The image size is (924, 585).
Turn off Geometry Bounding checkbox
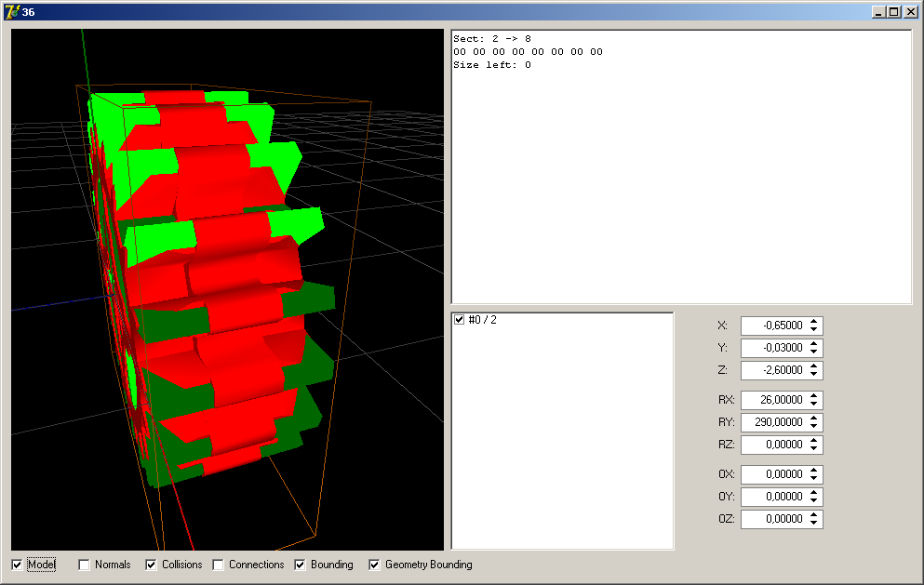click(375, 565)
